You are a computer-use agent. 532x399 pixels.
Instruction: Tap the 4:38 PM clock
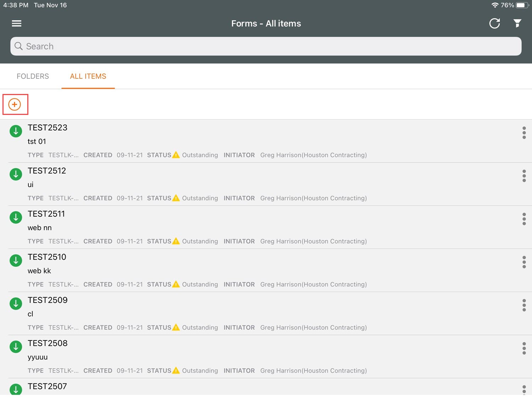point(16,5)
